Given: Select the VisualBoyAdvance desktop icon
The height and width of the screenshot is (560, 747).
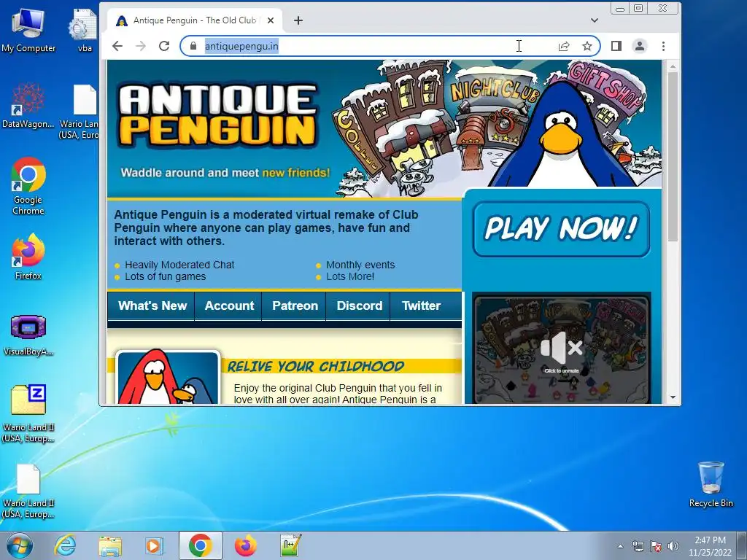Looking at the screenshot, I should 28,335.
